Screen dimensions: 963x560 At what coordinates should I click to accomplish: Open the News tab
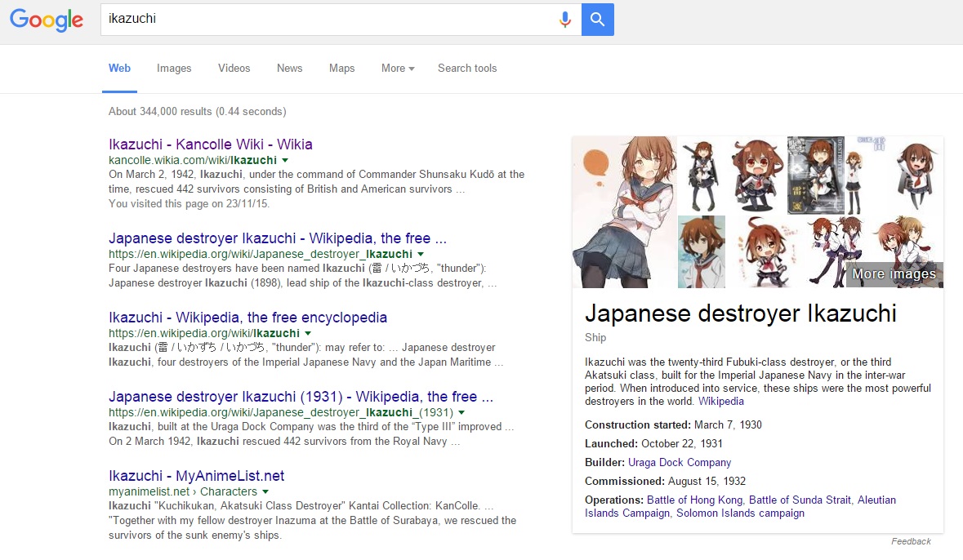coord(289,68)
